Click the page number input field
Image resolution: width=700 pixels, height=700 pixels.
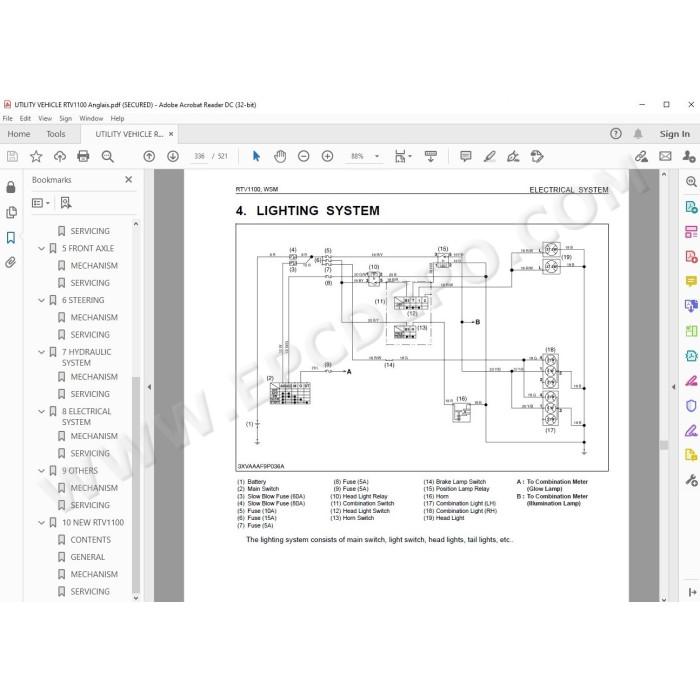click(199, 156)
